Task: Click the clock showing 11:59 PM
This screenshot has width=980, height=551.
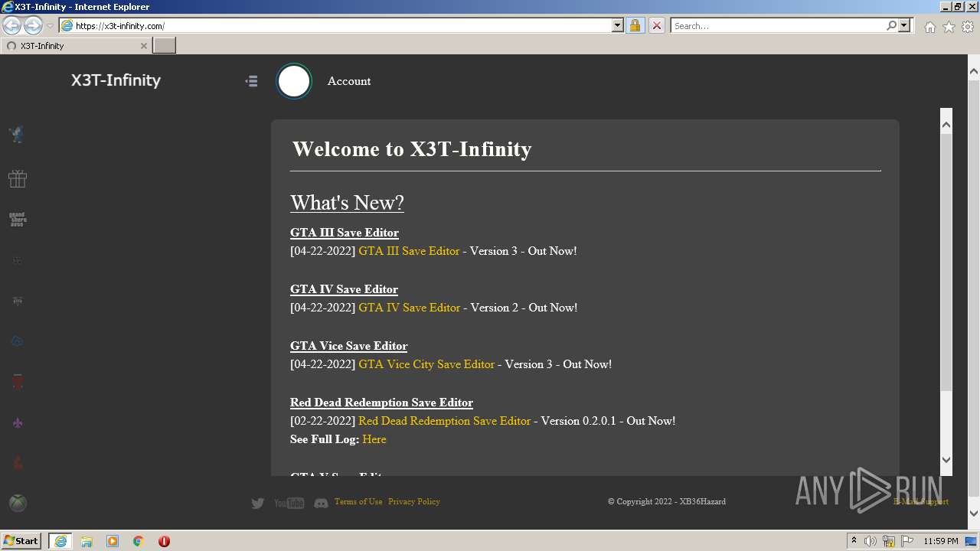Action: 941,541
